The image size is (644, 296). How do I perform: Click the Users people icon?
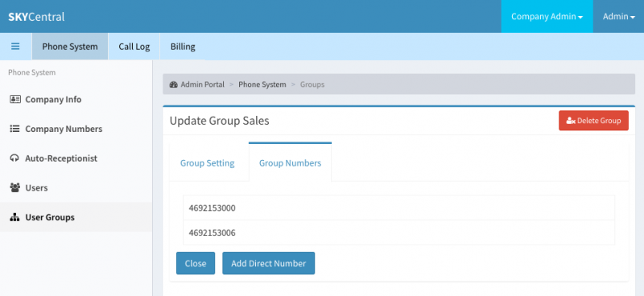point(14,187)
